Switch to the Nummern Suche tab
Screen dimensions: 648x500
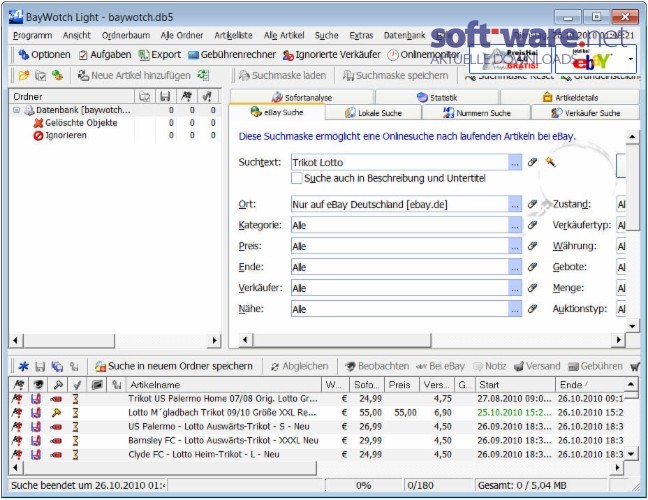pyautogui.click(x=476, y=113)
